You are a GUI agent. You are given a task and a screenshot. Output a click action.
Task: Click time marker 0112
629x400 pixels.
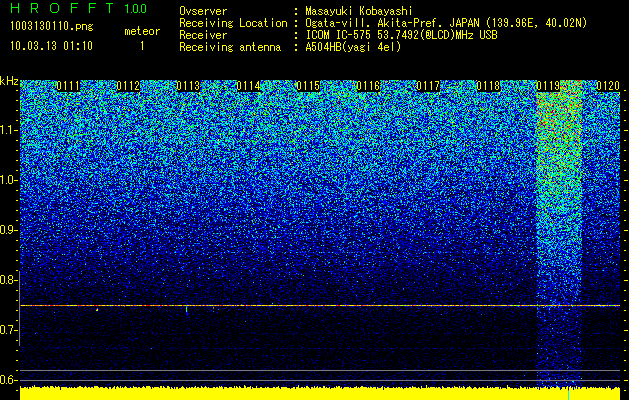128,86
